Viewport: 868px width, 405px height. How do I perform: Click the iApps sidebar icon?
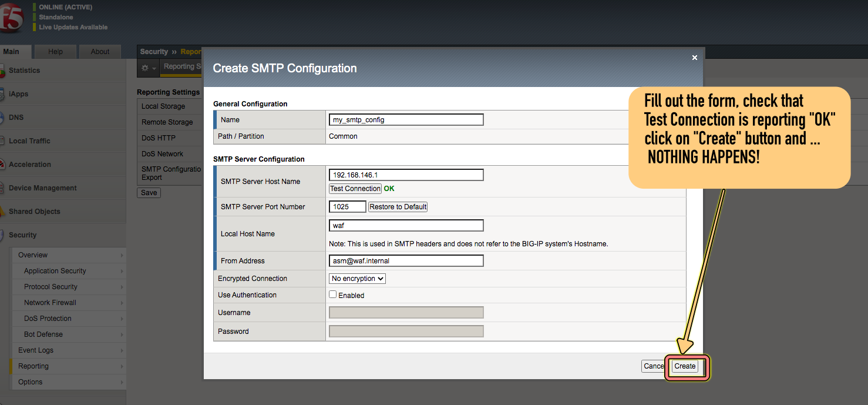coord(4,93)
